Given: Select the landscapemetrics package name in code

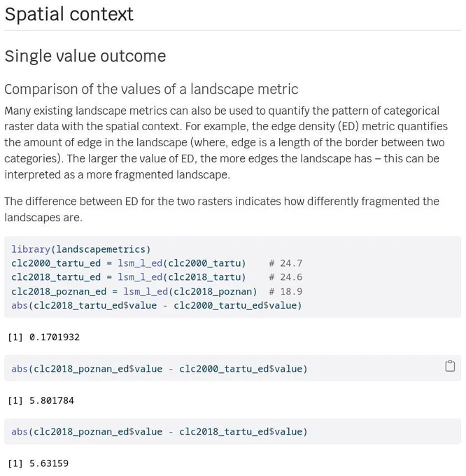Looking at the screenshot, I should pyautogui.click(x=101, y=249).
